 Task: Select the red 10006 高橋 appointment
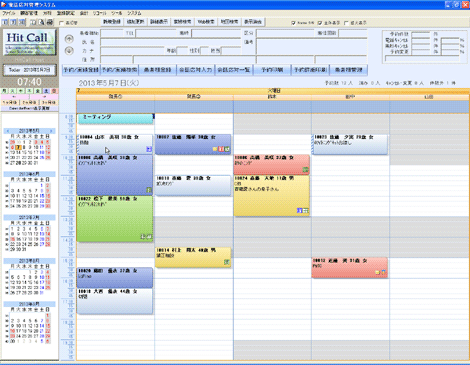click(x=272, y=165)
